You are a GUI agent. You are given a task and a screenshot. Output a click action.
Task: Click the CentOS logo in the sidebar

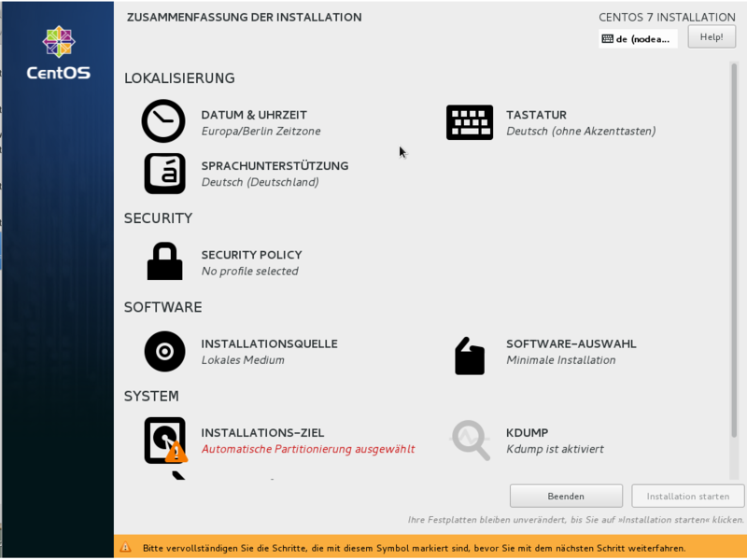point(59,52)
